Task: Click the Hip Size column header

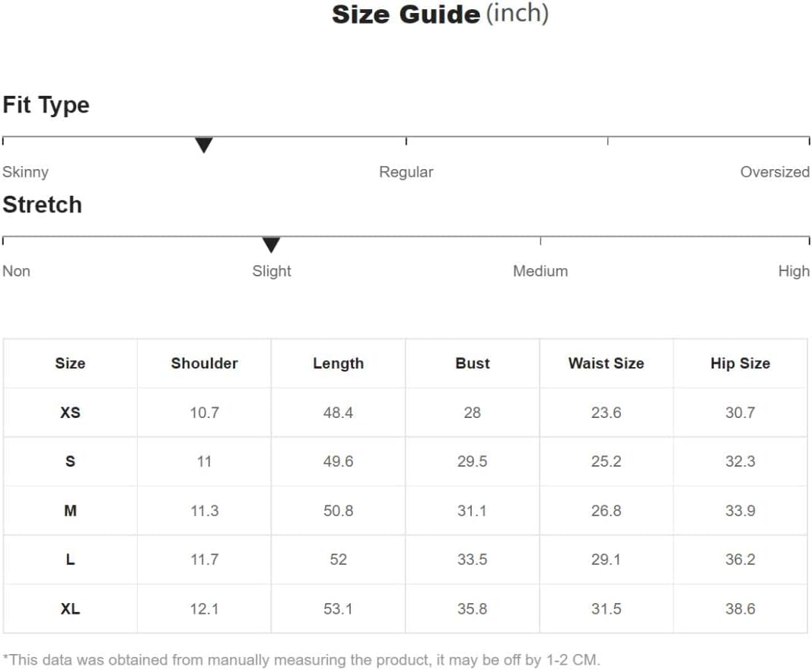Action: [x=740, y=363]
